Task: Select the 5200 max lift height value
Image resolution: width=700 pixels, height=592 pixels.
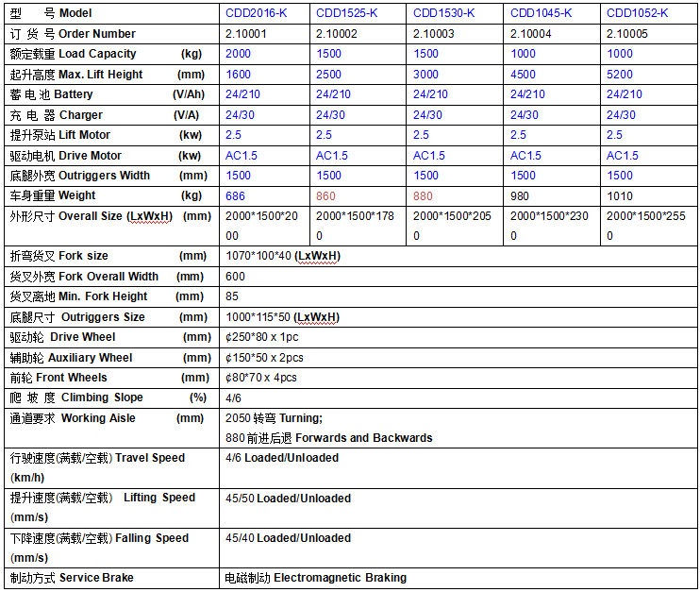Action: point(619,75)
